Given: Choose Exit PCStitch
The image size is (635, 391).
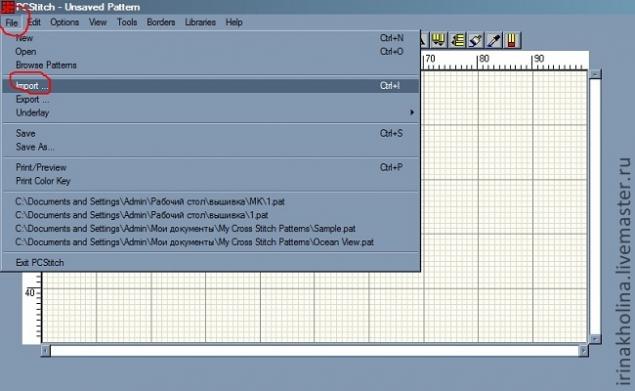Looking at the screenshot, I should click(x=211, y=263).
